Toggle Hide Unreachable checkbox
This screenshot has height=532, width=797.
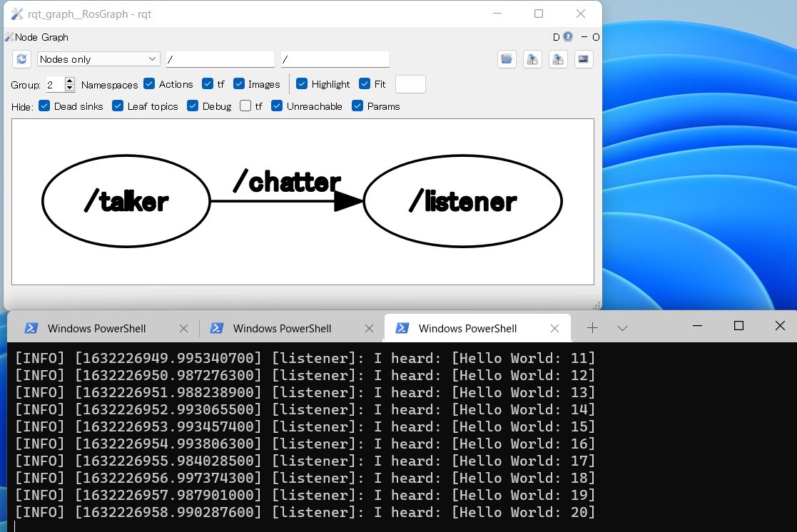277,106
